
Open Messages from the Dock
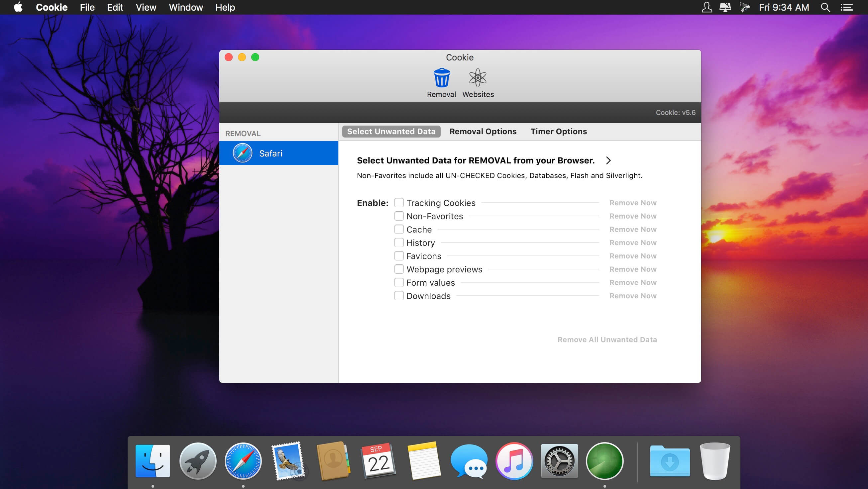[x=469, y=461]
